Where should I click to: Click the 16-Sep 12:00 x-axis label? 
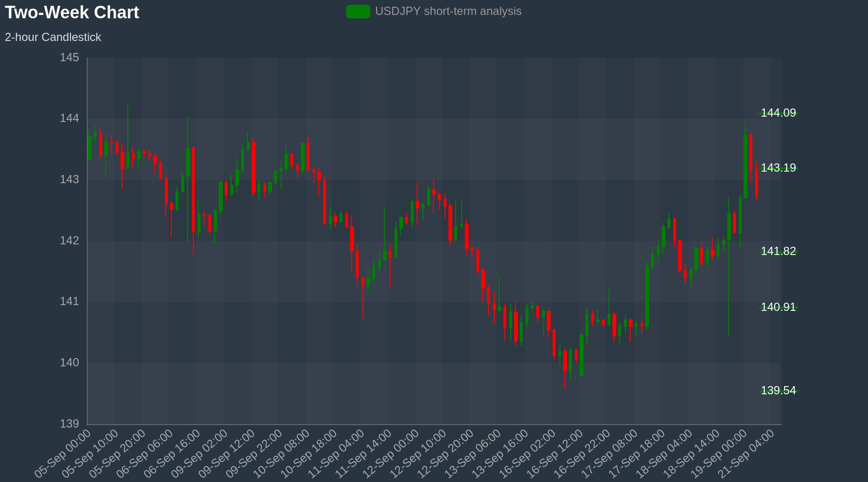555,454
